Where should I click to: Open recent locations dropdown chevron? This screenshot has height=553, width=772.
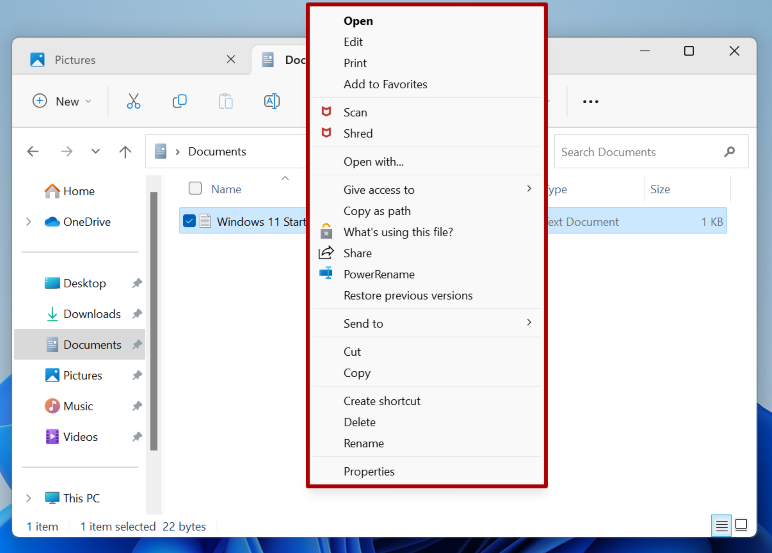[x=96, y=151]
